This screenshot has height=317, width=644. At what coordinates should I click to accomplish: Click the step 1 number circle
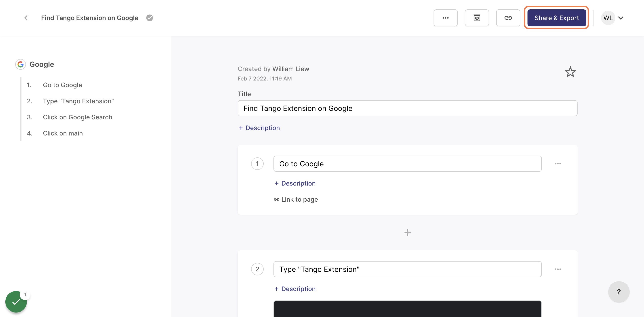coord(257,163)
